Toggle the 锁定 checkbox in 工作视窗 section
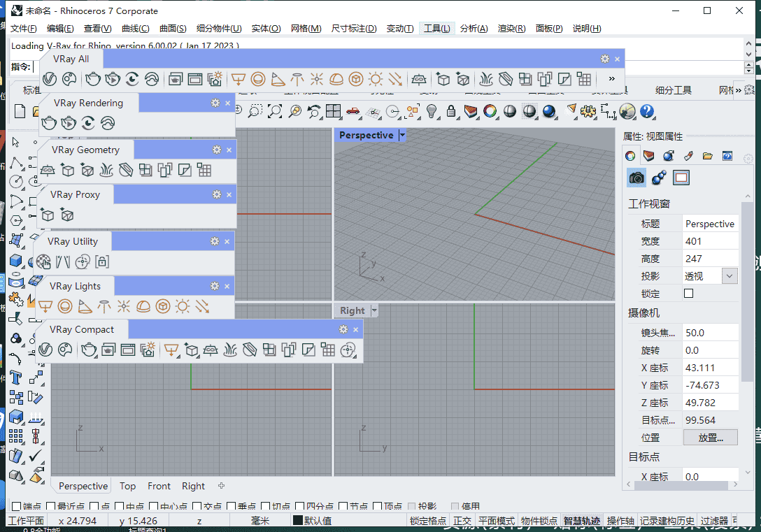The image size is (761, 532). point(688,293)
